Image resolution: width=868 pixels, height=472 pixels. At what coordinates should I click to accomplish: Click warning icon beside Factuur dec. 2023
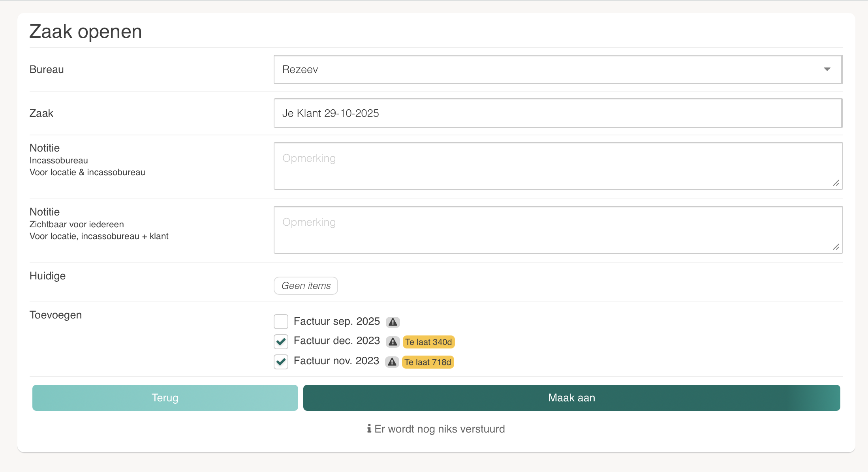pos(393,342)
